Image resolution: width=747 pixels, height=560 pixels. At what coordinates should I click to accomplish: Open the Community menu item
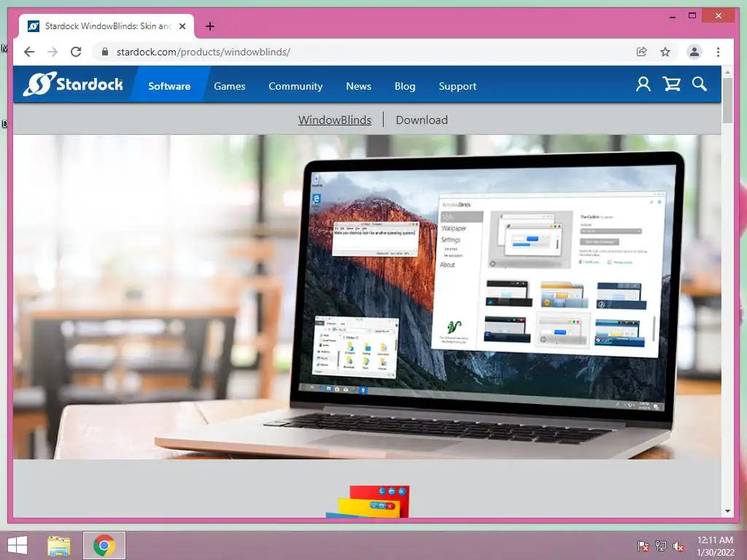(295, 86)
